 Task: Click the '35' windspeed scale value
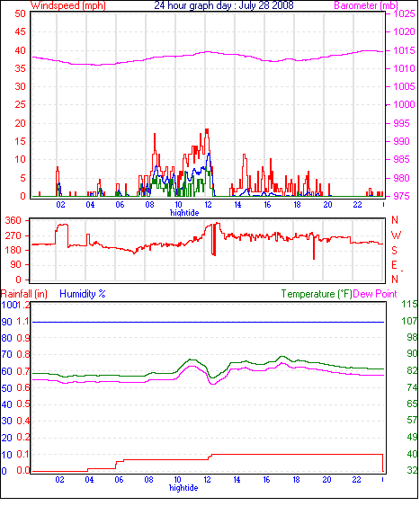[x=20, y=68]
